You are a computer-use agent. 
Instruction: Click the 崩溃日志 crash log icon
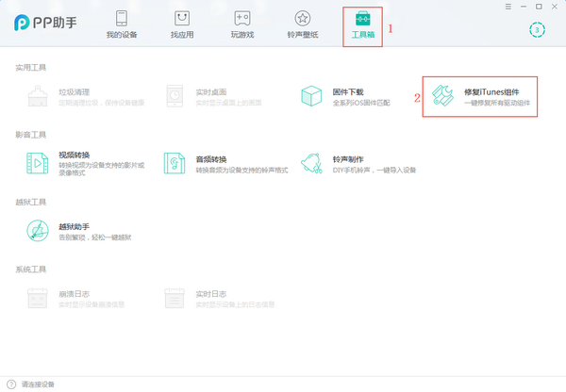tap(38, 299)
